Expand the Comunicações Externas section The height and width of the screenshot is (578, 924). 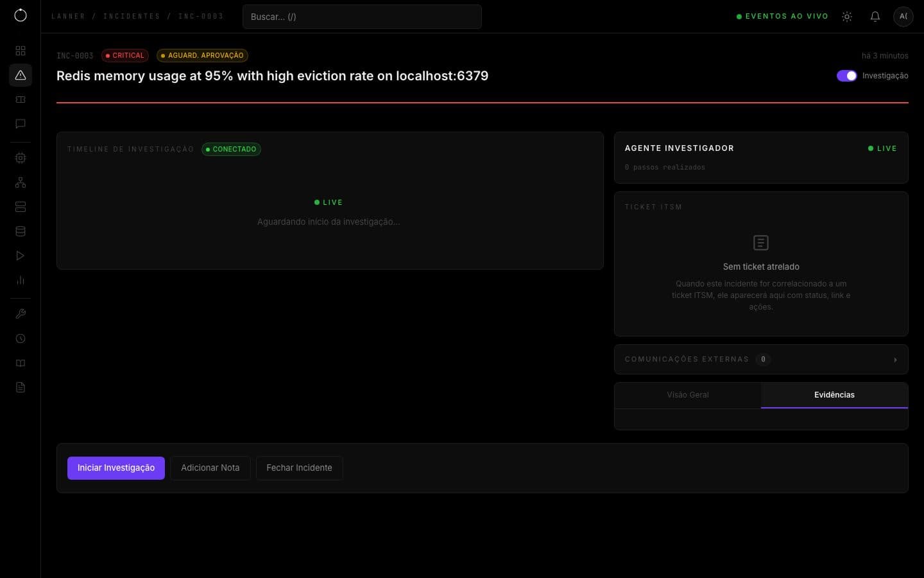761,360
